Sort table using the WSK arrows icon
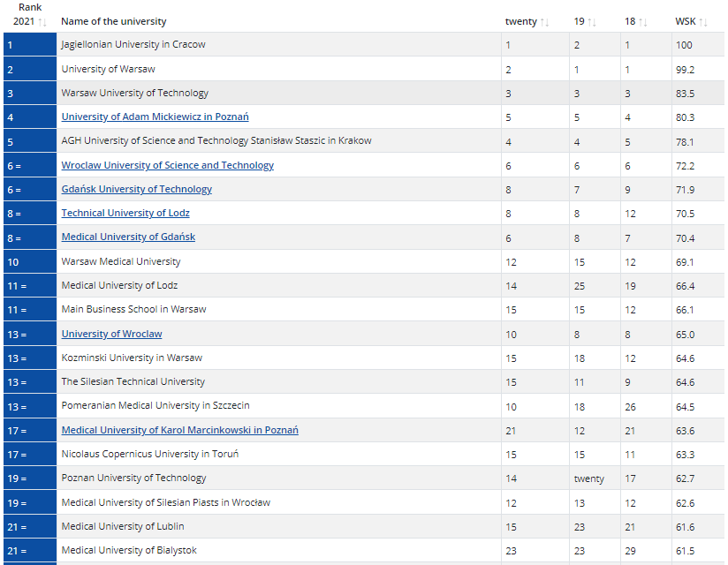Image resolution: width=728 pixels, height=565 pixels. point(703,22)
